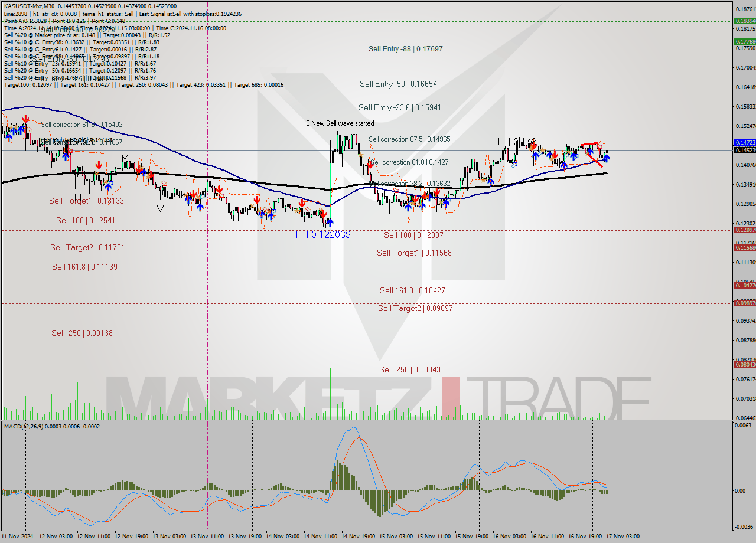Click the red 0.08043 price axis tag
Image resolution: width=756 pixels, height=543 pixels.
[744, 364]
